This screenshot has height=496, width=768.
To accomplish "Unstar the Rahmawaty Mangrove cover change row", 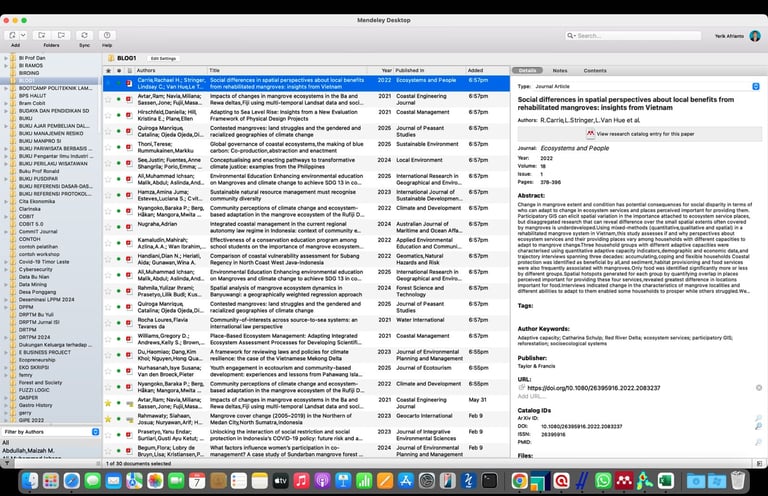I will click(108, 419).
